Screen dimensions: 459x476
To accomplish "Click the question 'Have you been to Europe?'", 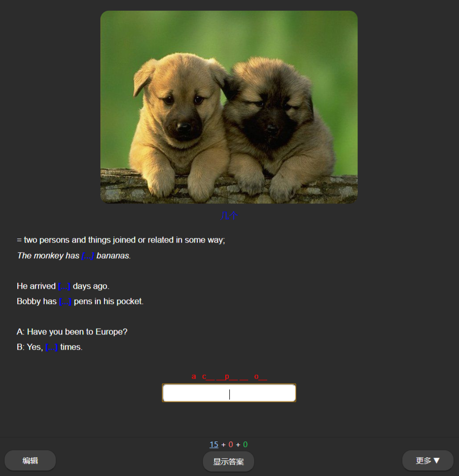I will [78, 332].
